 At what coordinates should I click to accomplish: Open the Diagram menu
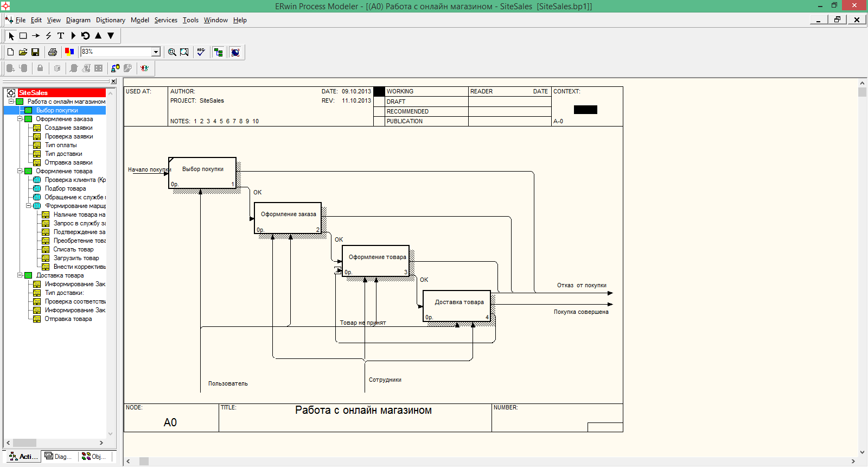tap(78, 20)
